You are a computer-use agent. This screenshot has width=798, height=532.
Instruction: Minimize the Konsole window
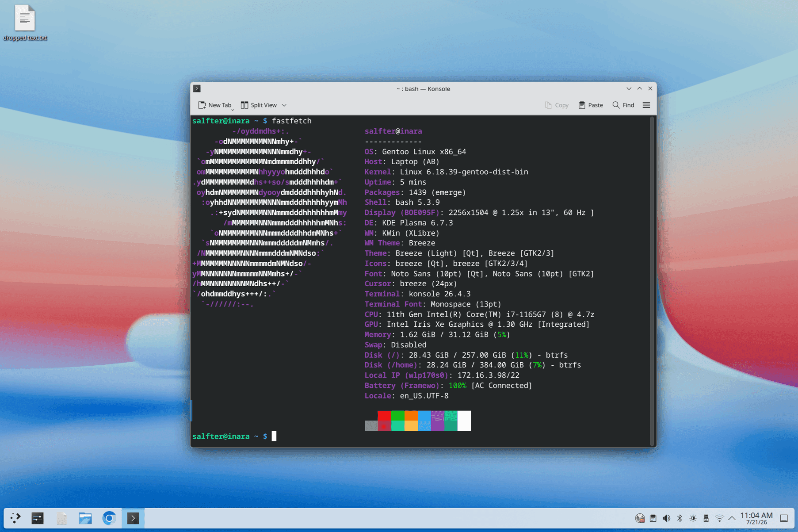tap(629, 88)
